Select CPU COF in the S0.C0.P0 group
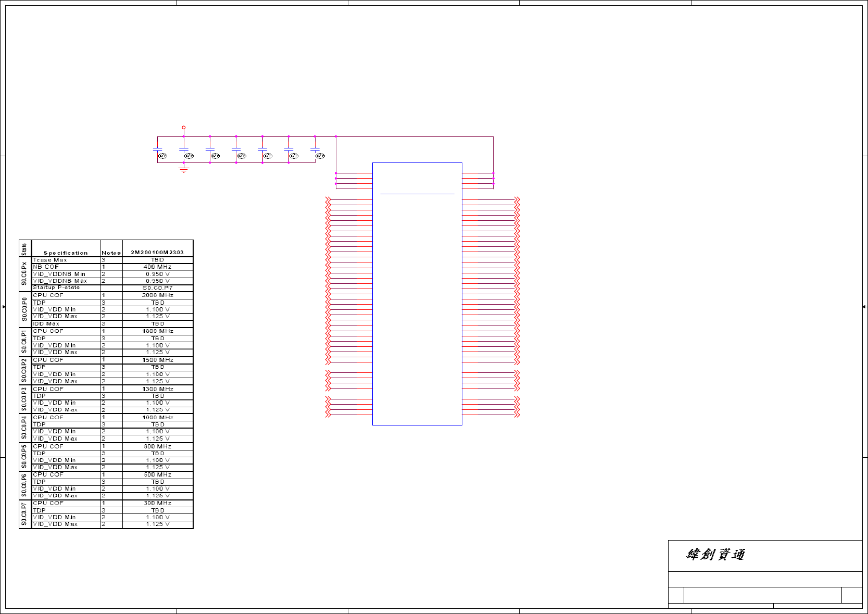The image size is (868, 614). pos(48,295)
